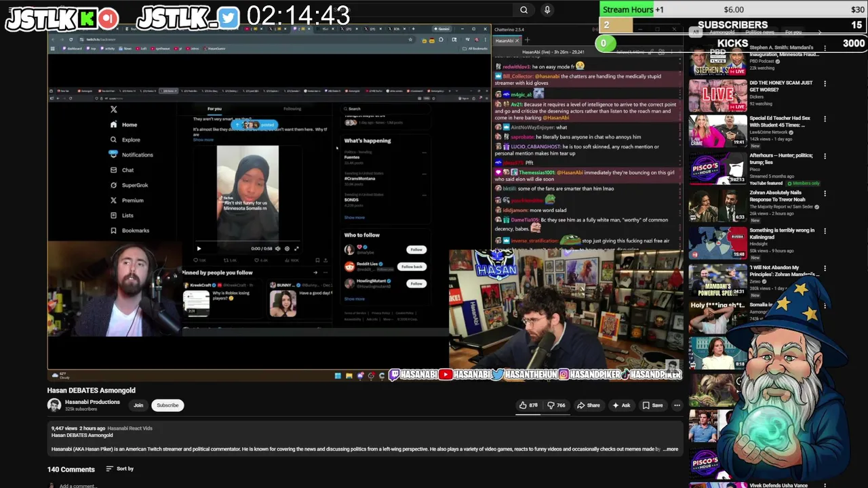The height and width of the screenshot is (488, 868).
Task: Switch to the For you tab on X
Action: coord(214,108)
